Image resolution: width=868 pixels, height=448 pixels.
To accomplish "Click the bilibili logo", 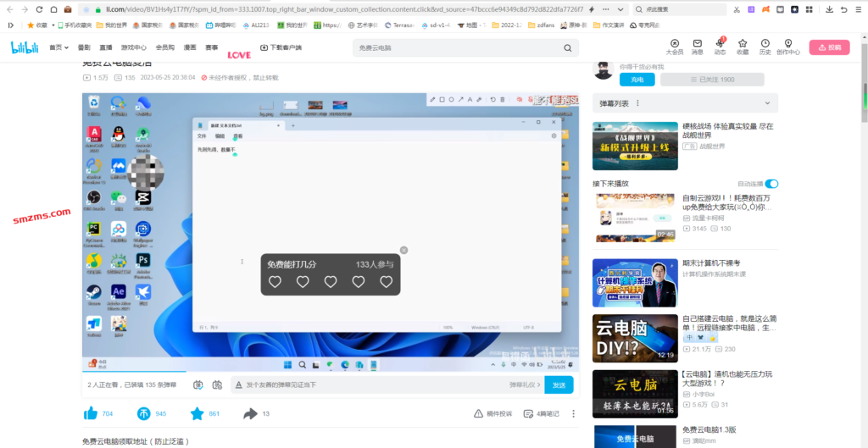I will tap(25, 48).
